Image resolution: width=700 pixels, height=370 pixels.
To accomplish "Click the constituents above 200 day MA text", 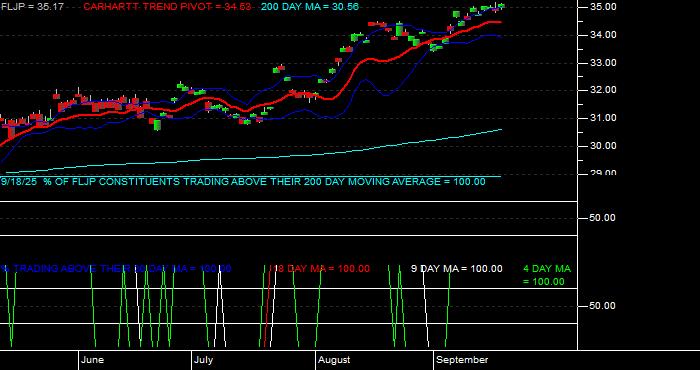I will tap(243, 182).
